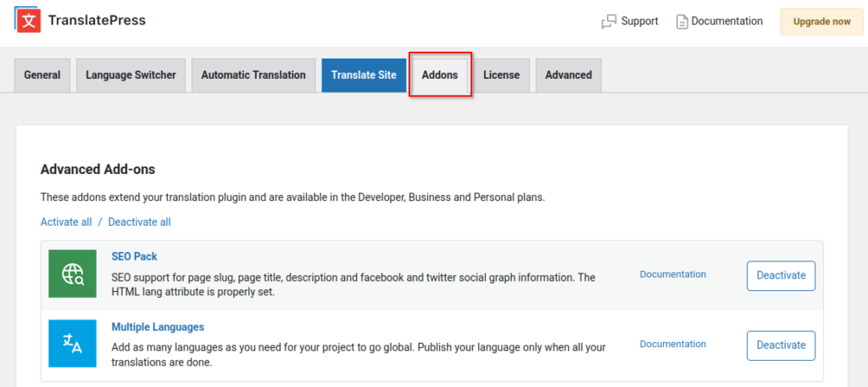Click the Deactivate all link
Image resolution: width=868 pixels, height=387 pixels.
140,222
